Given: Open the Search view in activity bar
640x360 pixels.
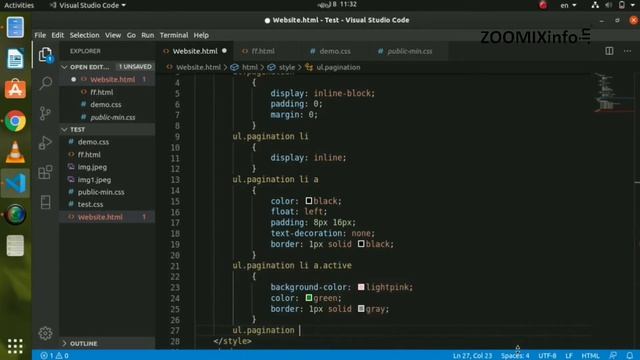Looking at the screenshot, I should 45,83.
